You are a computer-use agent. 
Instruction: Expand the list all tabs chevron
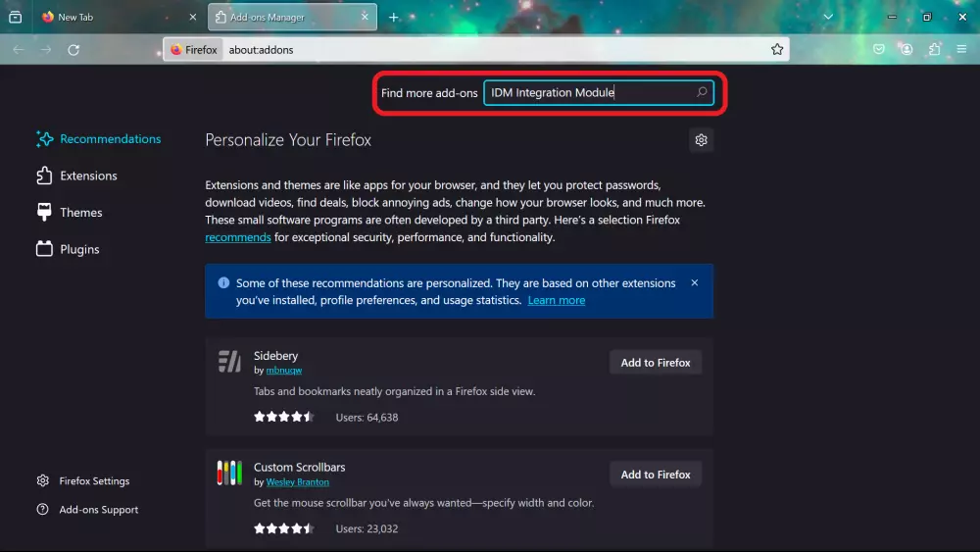coord(828,17)
